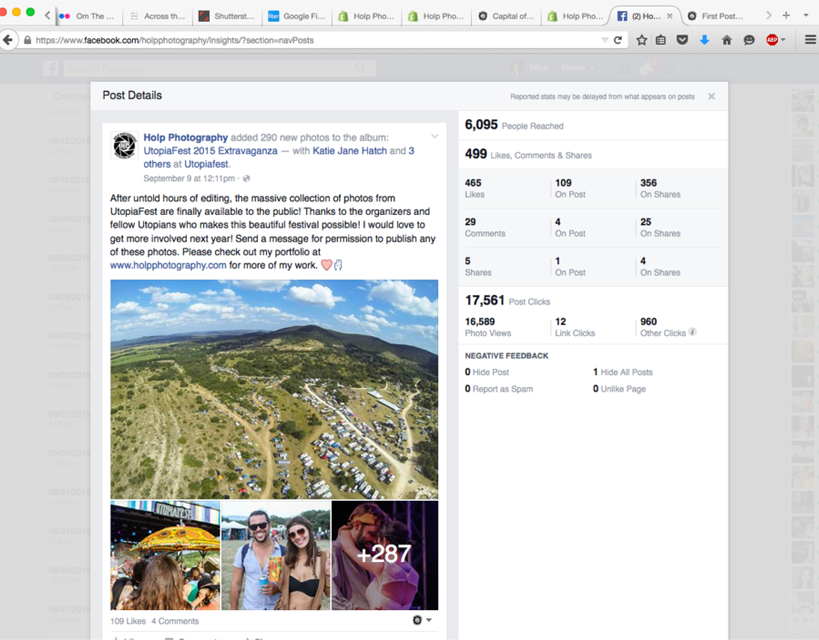Click the site lock icon in address bar
The image size is (819, 640).
tap(27, 40)
